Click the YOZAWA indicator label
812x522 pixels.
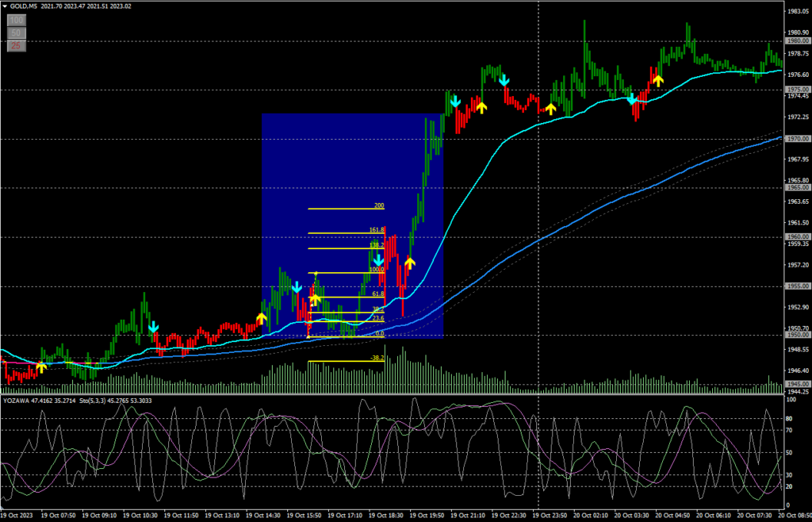pos(16,401)
